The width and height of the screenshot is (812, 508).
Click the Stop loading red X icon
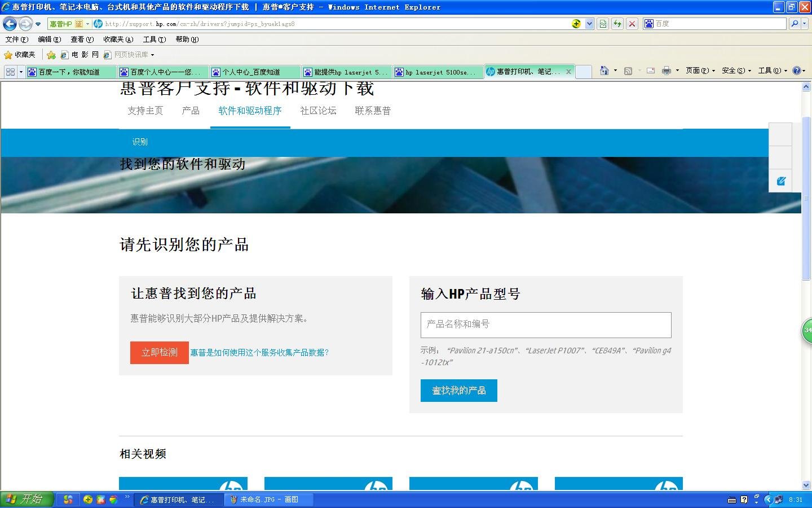click(632, 24)
